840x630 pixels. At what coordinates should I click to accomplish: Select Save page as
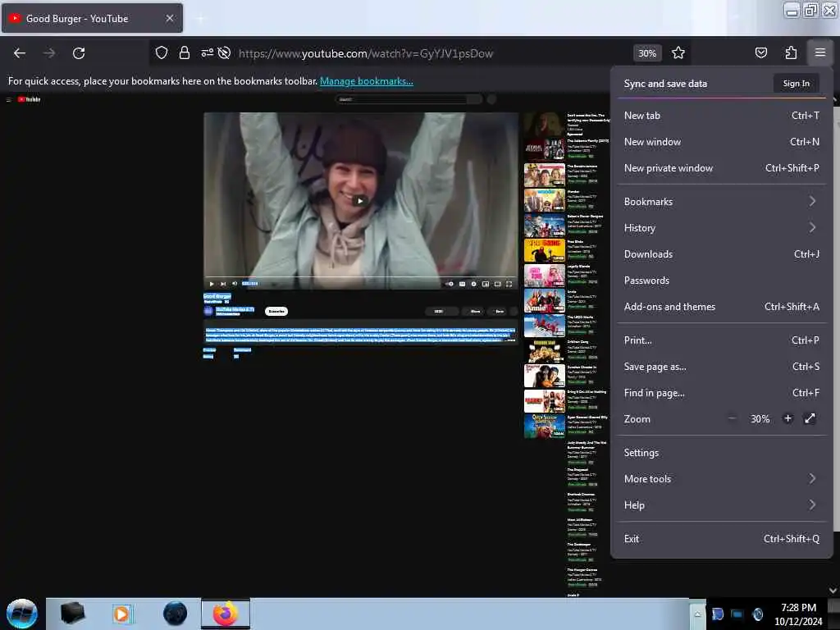[722, 367]
